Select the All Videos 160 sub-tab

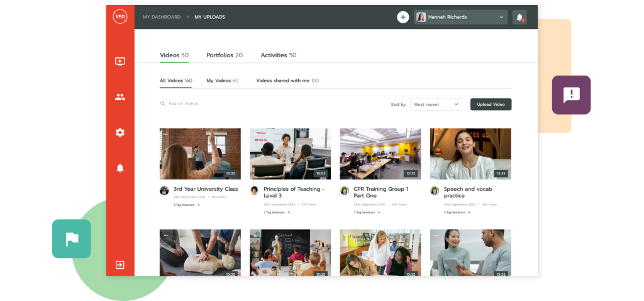tap(176, 81)
